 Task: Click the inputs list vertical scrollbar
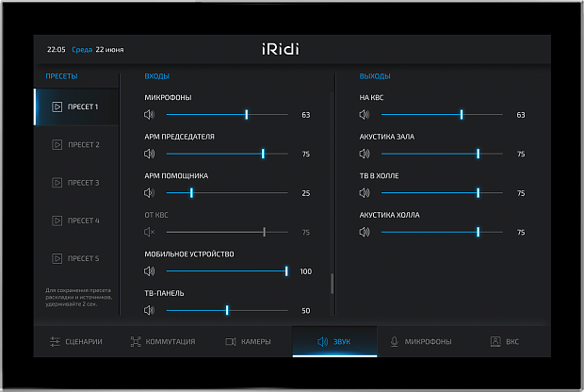point(332,285)
